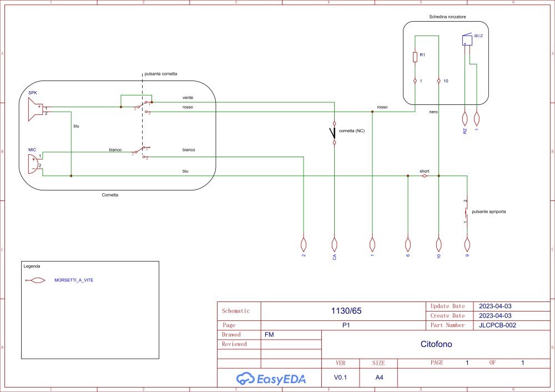Click screw terminal labeled RZ
This screenshot has height=392, width=555.
[465, 119]
